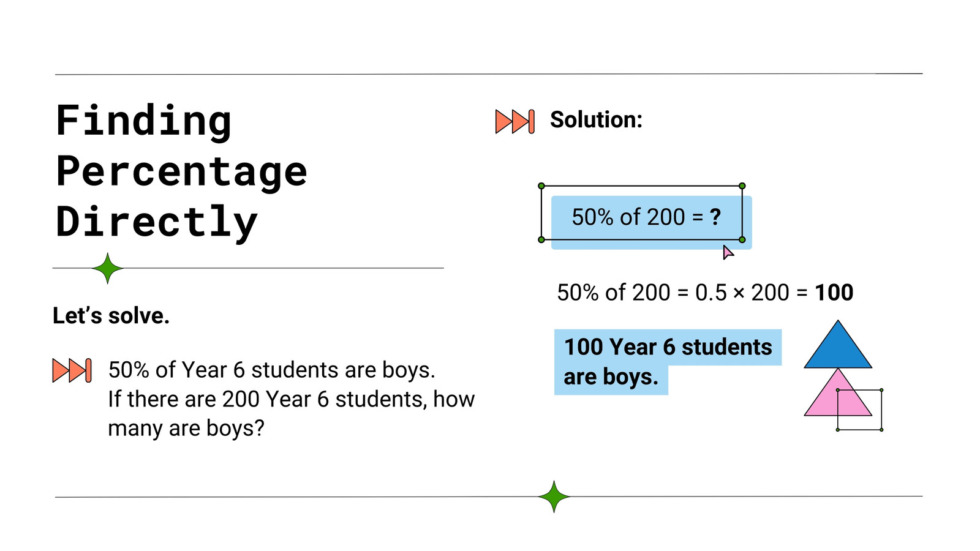This screenshot has width=980, height=551.
Task: Click the pink mouse cursor graphic
Action: tap(728, 252)
